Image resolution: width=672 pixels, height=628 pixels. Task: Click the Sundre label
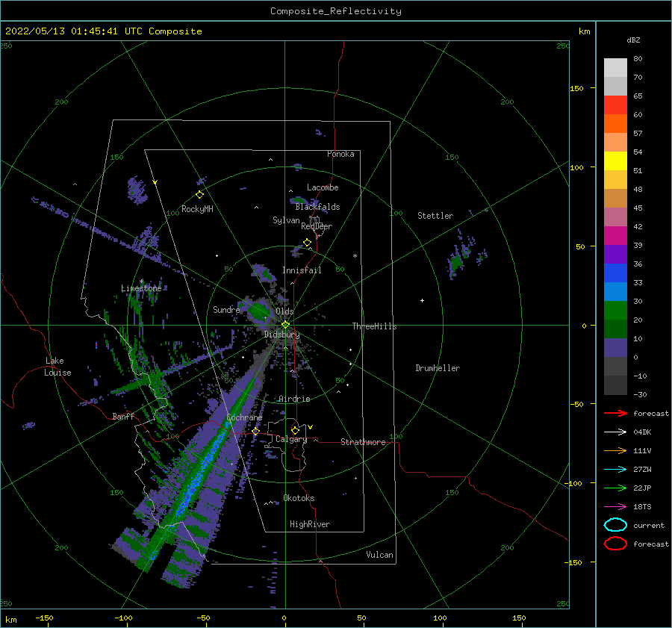coord(226,309)
